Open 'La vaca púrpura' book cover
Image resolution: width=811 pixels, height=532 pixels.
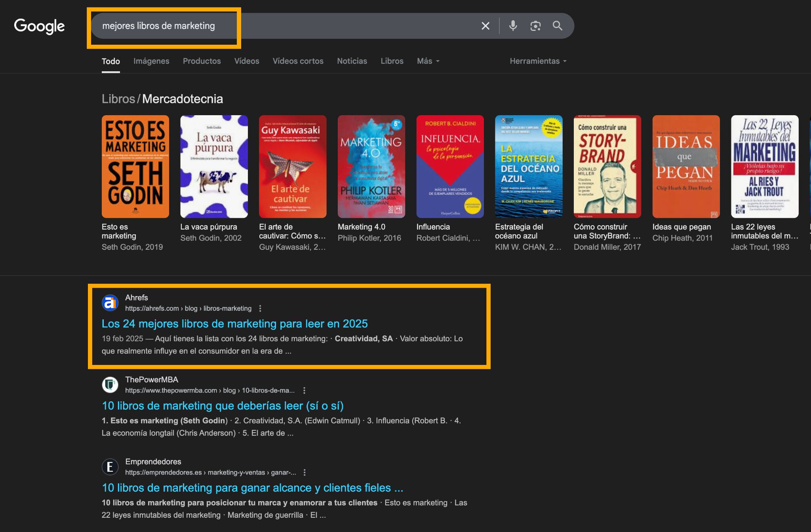tap(214, 166)
